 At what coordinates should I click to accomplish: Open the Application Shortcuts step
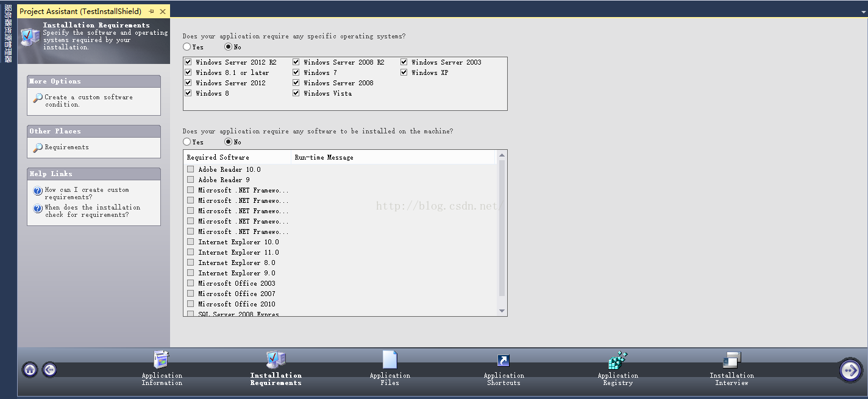coord(504,368)
